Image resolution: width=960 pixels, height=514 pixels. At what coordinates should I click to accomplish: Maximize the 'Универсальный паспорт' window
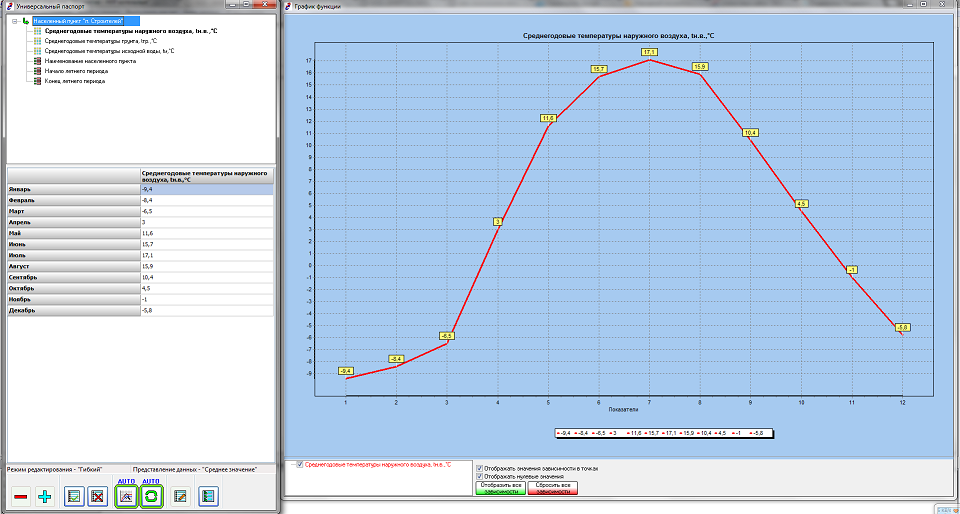point(246,4)
